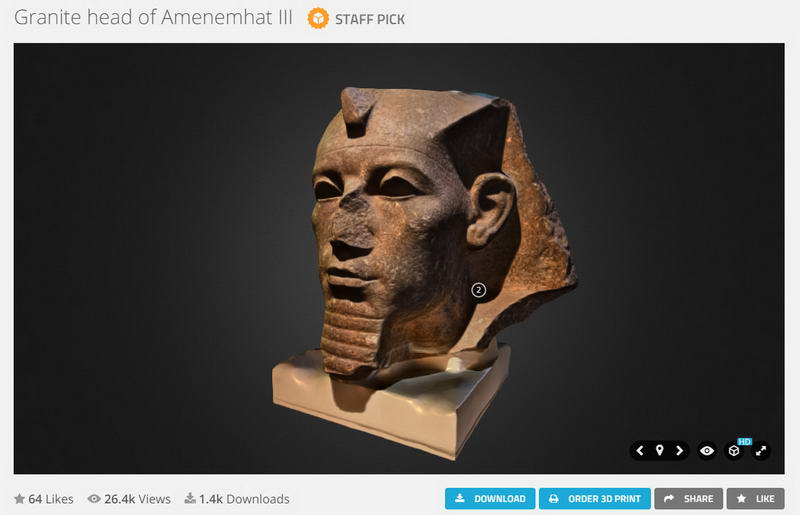Click the DOWNLOAD button
800x515 pixels.
coord(490,499)
